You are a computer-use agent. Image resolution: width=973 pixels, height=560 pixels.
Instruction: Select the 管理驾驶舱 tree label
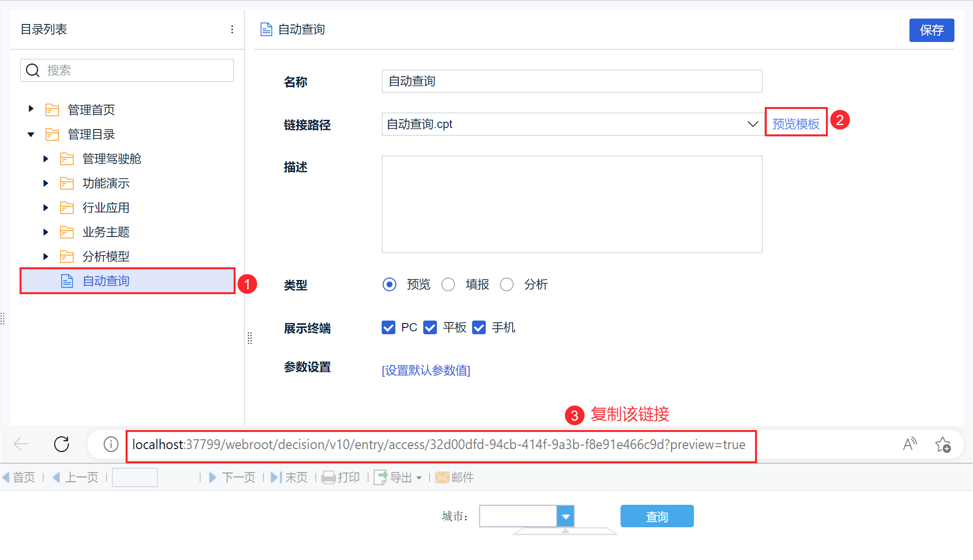[x=112, y=159]
